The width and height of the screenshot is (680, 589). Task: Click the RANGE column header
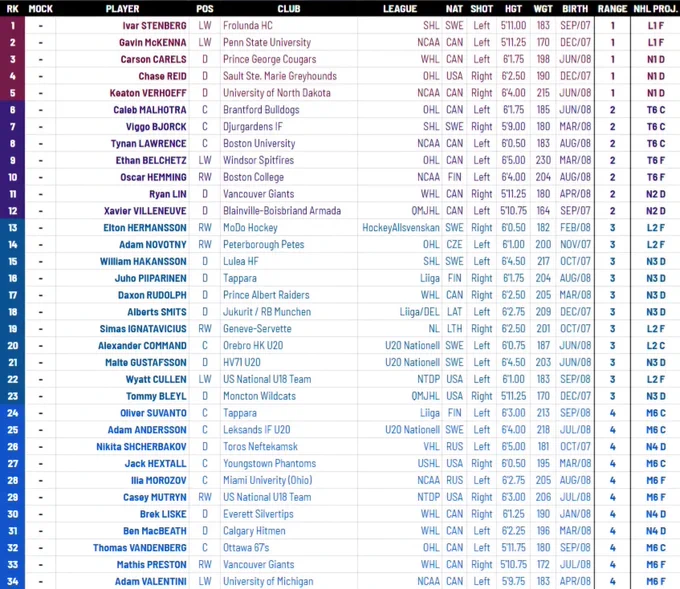(x=612, y=9)
